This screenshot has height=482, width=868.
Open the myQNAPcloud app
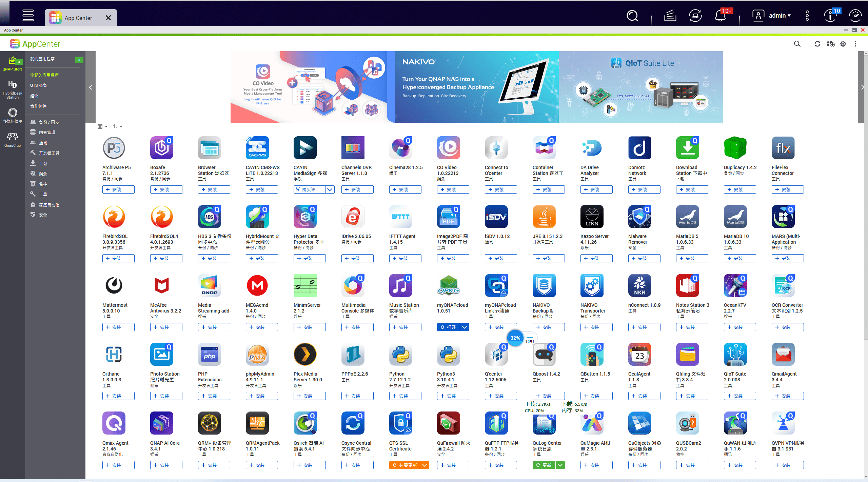[x=448, y=327]
